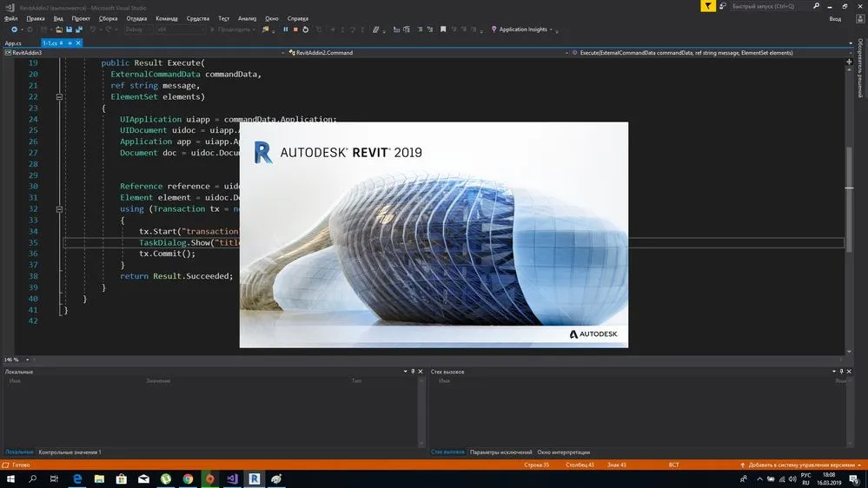Open the Mail app from taskbar
The width and height of the screenshot is (868, 488).
point(143,478)
